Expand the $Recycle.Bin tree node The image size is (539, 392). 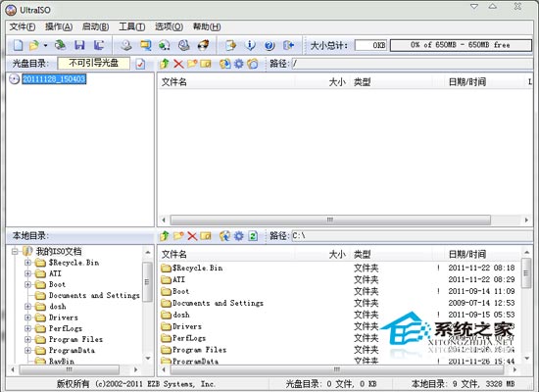(x=28, y=263)
